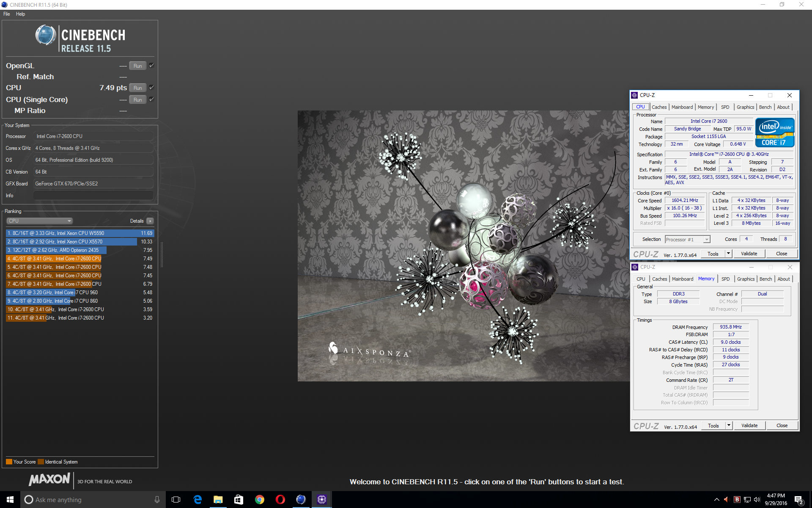Click Close button in top CPU-Z window

click(782, 254)
